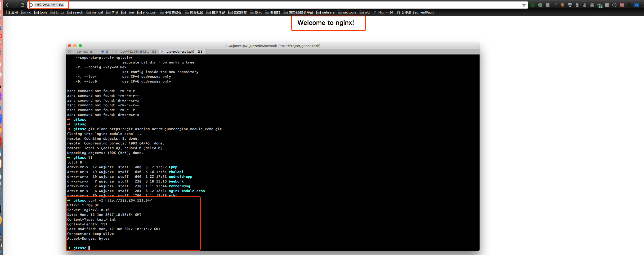Screen dimensions: 644x255
Task: Click the blue download arrows extension icon
Action: [637, 5]
